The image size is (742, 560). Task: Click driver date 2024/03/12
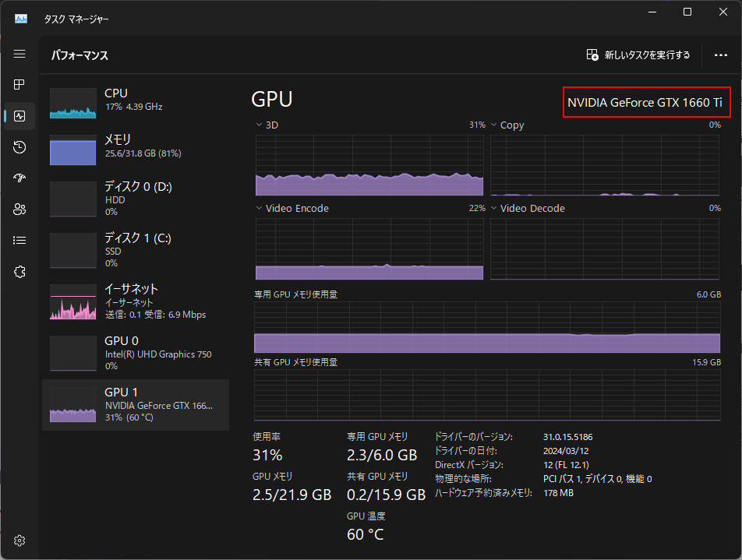coord(566,451)
